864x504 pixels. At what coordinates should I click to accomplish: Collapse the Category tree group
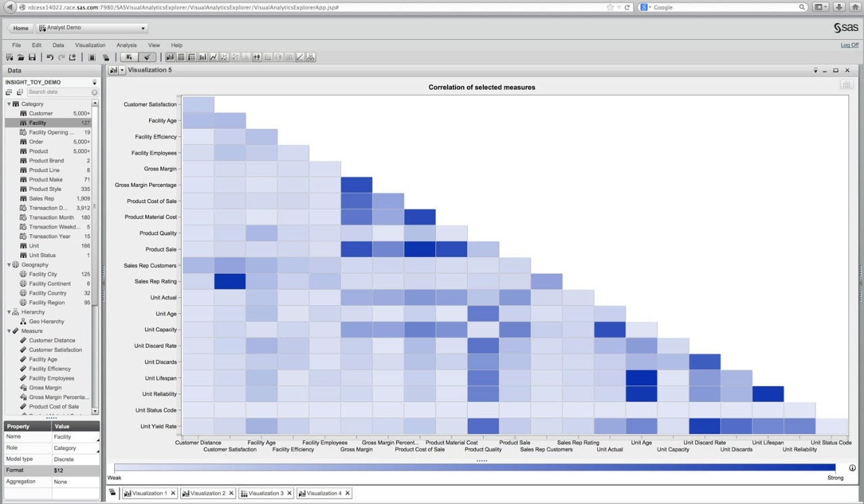(x=9, y=104)
